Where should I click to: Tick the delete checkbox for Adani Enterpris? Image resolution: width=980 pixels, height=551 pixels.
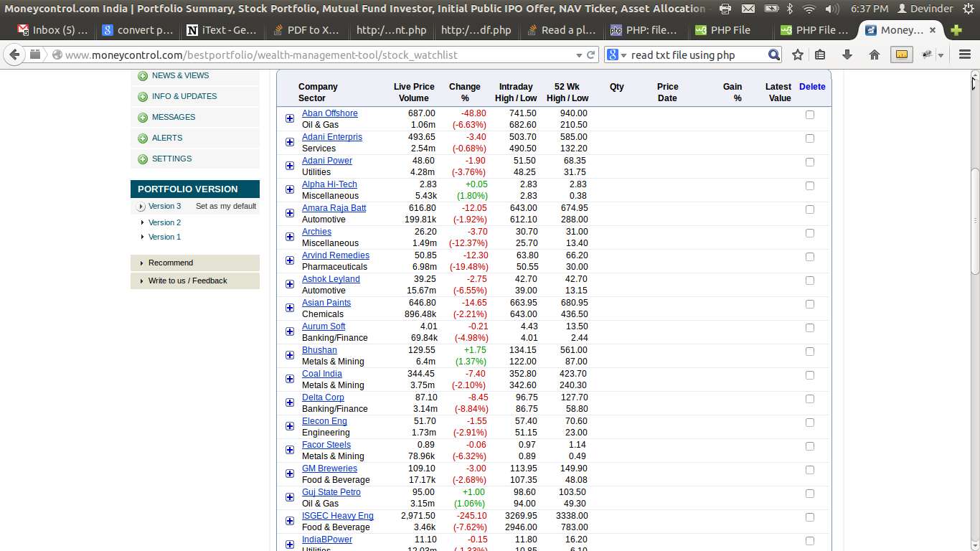[x=810, y=138]
